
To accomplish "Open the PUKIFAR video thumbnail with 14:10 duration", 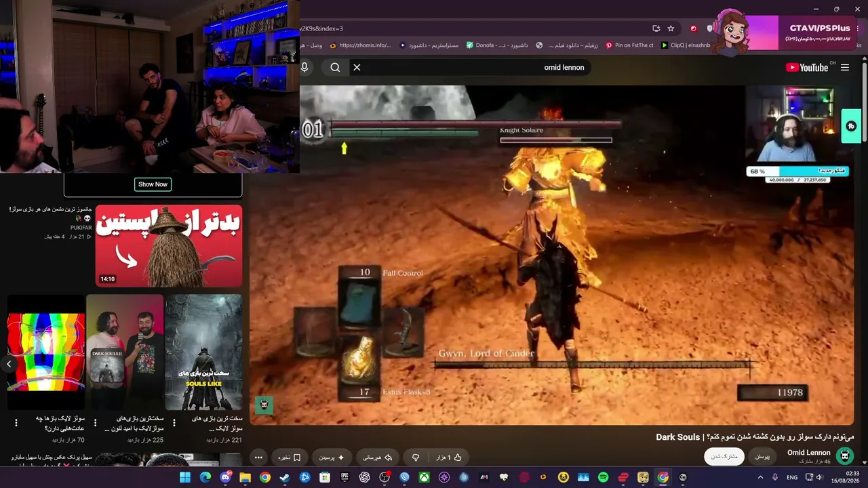I will pyautogui.click(x=169, y=246).
